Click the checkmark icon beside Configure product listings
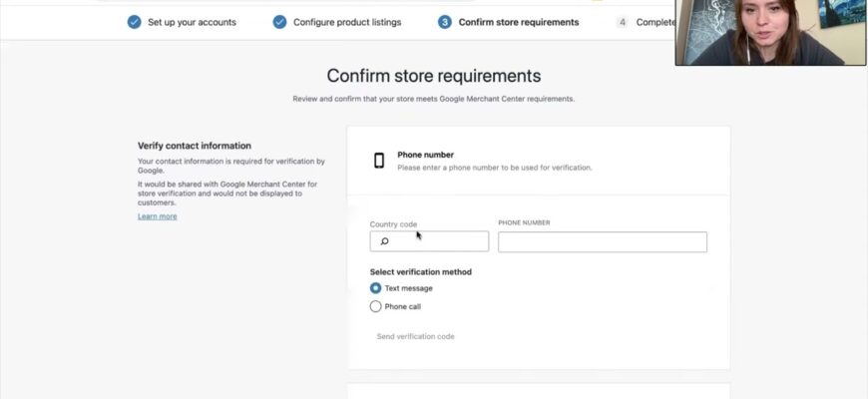 pyautogui.click(x=279, y=22)
